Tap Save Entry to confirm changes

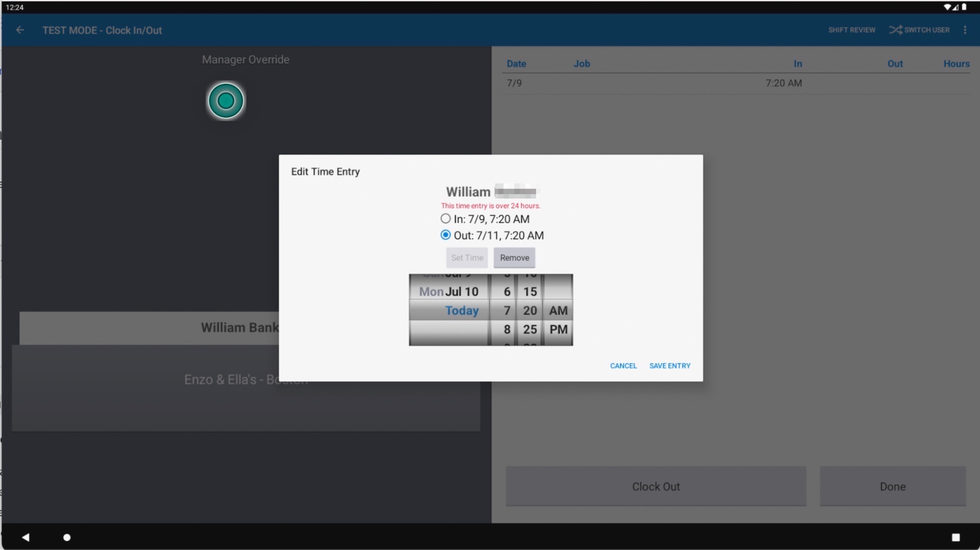point(669,366)
